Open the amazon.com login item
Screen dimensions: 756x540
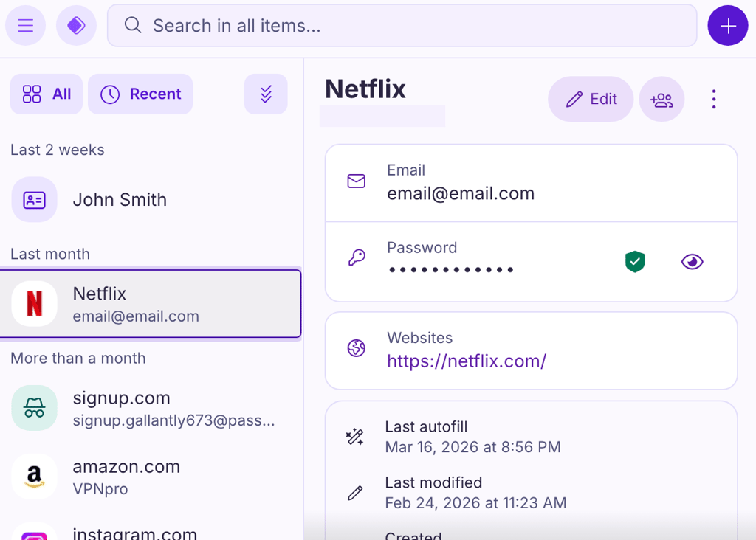click(151, 477)
